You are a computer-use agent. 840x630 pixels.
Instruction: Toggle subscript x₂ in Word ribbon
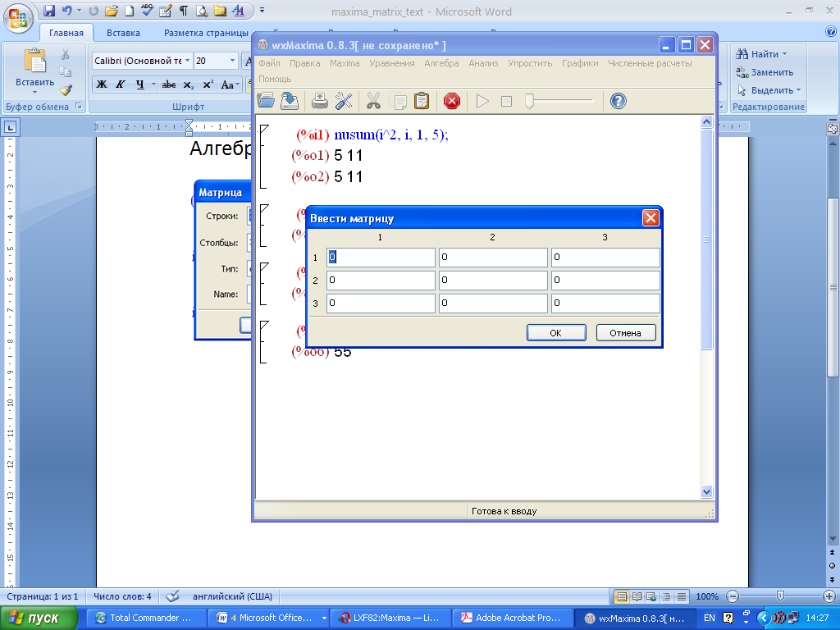189,84
